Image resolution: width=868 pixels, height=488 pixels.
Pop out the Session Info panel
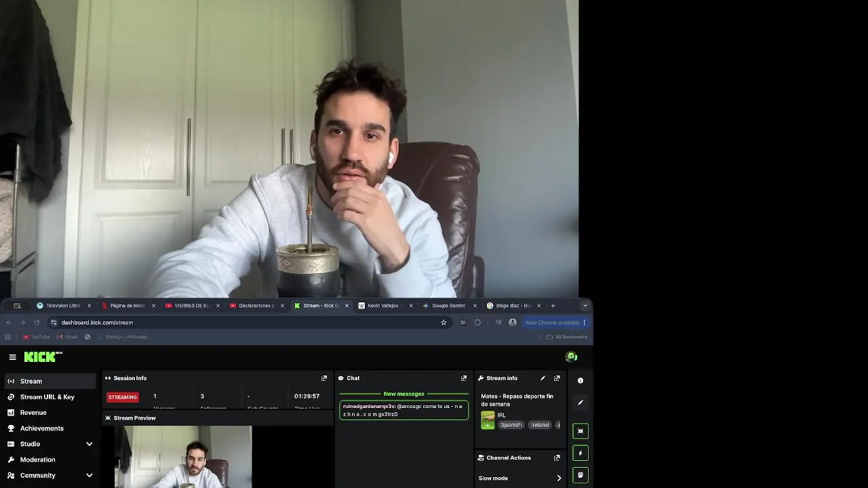(324, 378)
